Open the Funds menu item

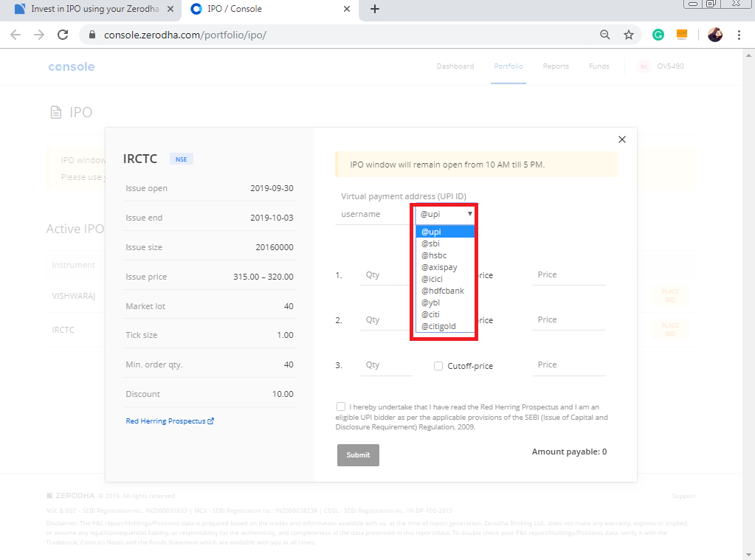coord(599,66)
